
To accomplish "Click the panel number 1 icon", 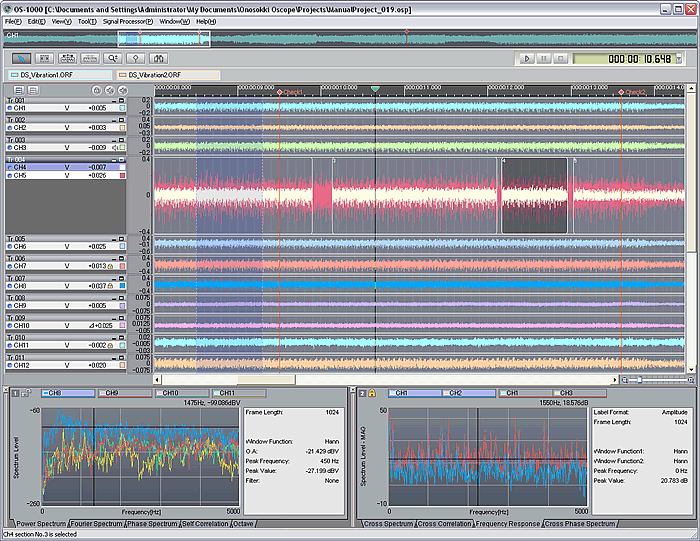I will (x=15, y=393).
